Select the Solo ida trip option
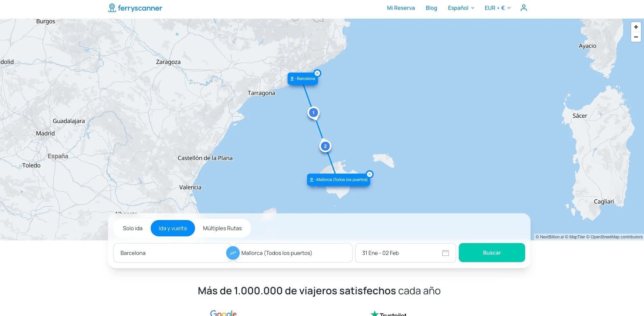 pos(133,228)
